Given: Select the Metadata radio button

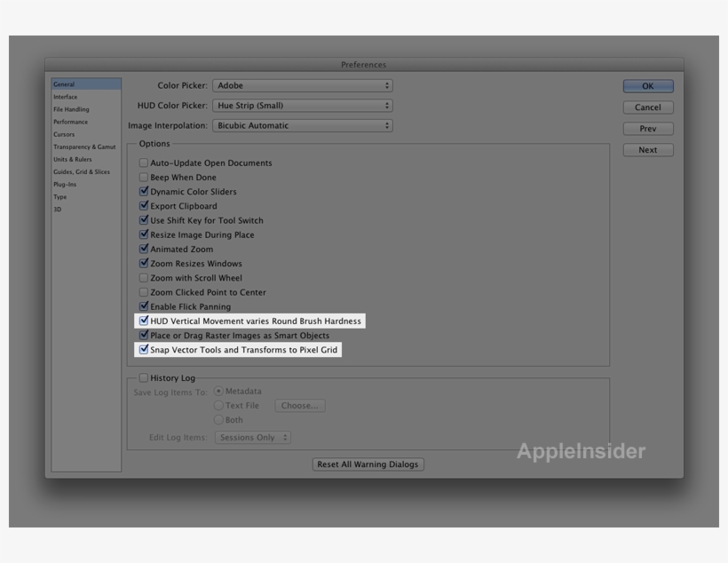Looking at the screenshot, I should pos(218,391).
